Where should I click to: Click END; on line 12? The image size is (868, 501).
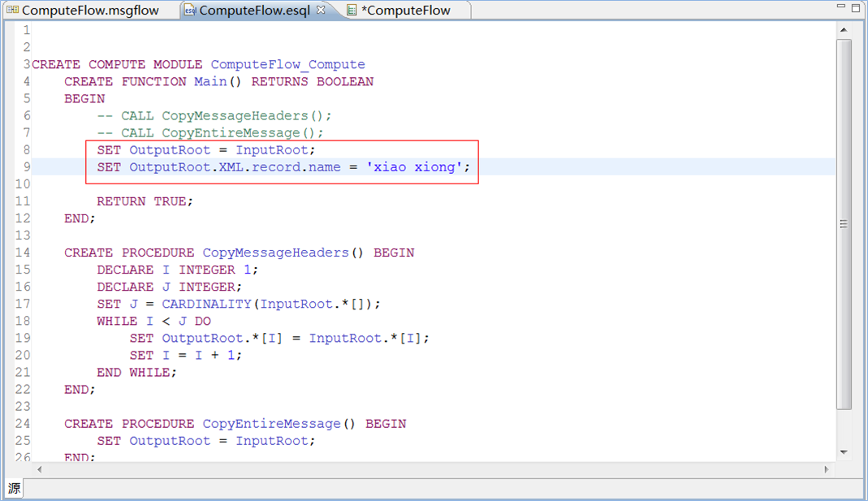point(80,218)
